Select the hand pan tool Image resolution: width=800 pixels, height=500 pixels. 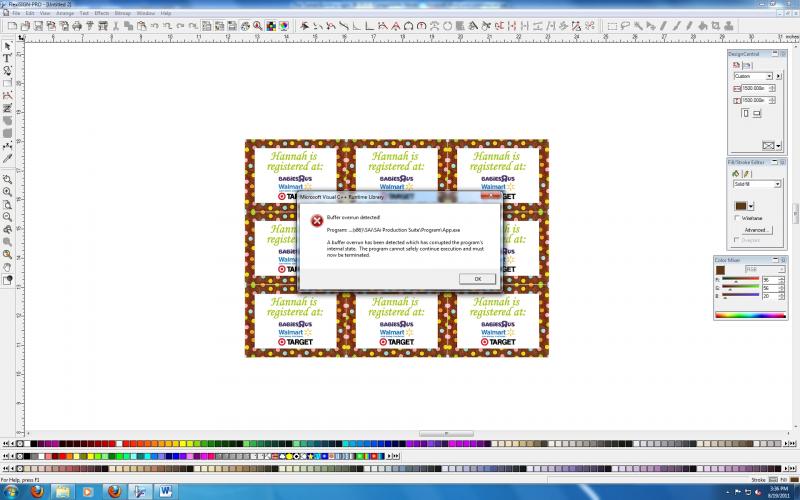coord(7,267)
